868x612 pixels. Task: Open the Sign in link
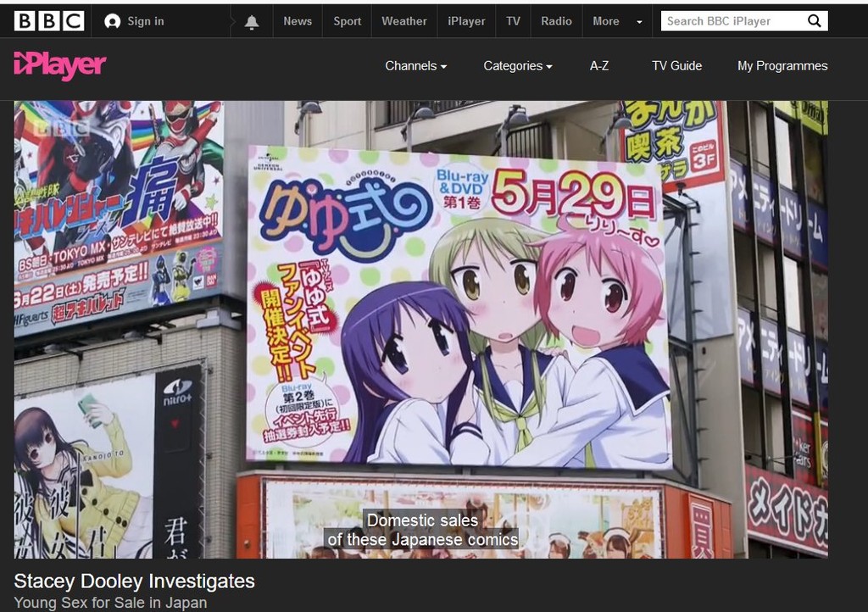coord(146,21)
